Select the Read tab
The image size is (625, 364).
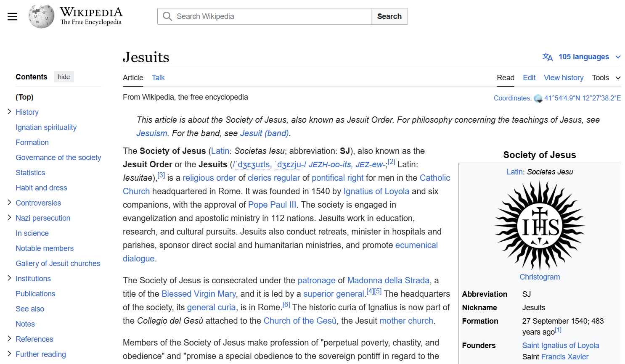[506, 78]
